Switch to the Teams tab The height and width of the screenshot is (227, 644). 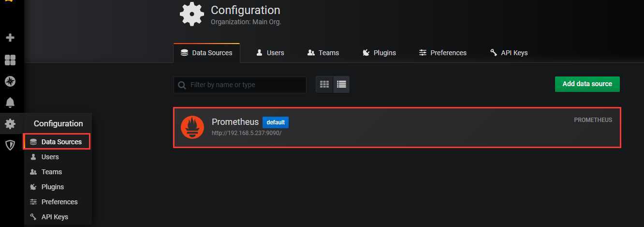coord(323,53)
